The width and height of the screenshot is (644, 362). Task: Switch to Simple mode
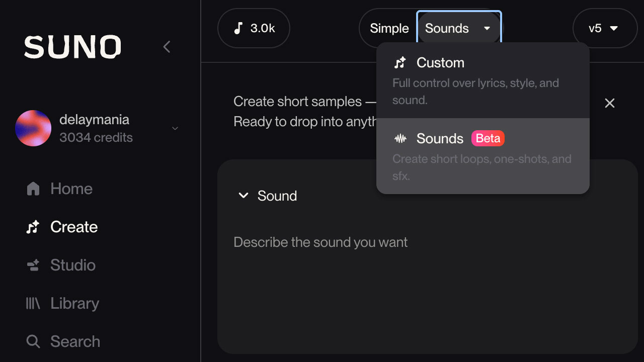[390, 28]
